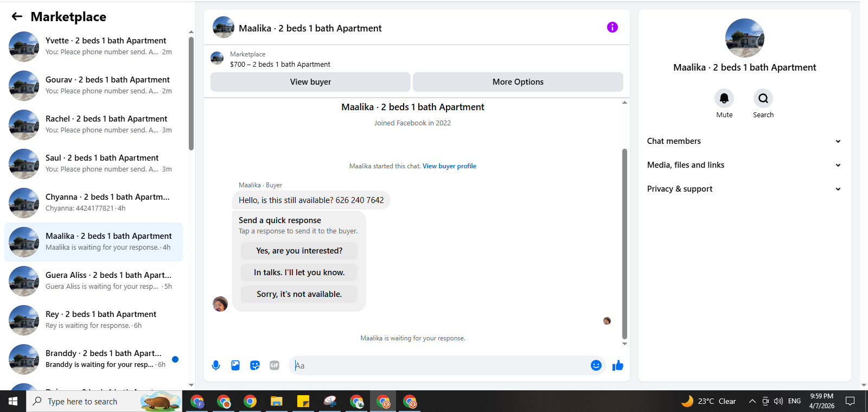Viewport: 868px width, 412px height.
Task: Show hidden tray icons chevron
Action: tap(752, 401)
